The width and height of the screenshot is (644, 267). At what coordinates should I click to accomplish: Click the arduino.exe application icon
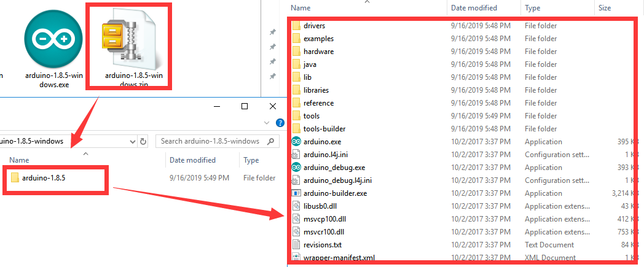297,142
